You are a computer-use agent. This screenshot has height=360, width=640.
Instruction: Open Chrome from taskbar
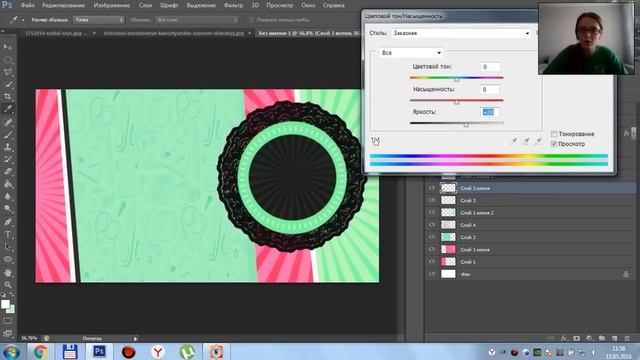[40, 351]
